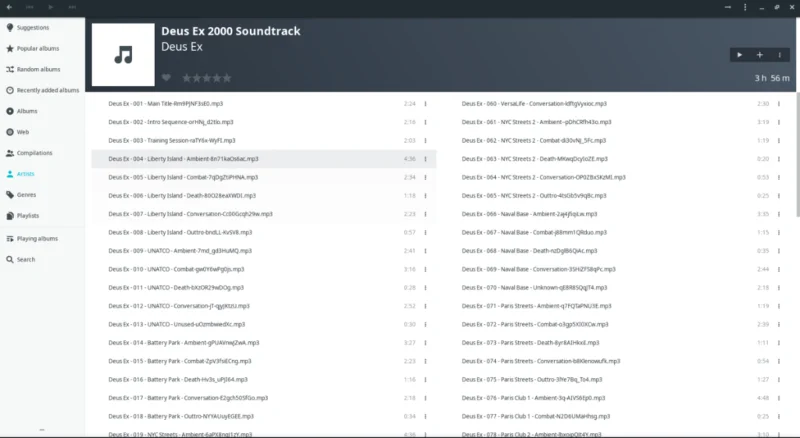Open Playlists in the sidebar
Screen dimensions: 800x438
pos(42,216)
